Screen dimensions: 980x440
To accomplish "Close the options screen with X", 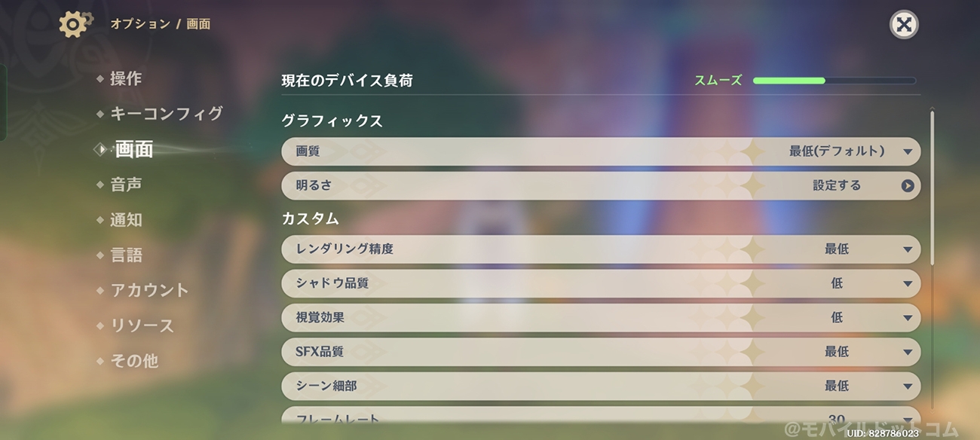I will (904, 25).
